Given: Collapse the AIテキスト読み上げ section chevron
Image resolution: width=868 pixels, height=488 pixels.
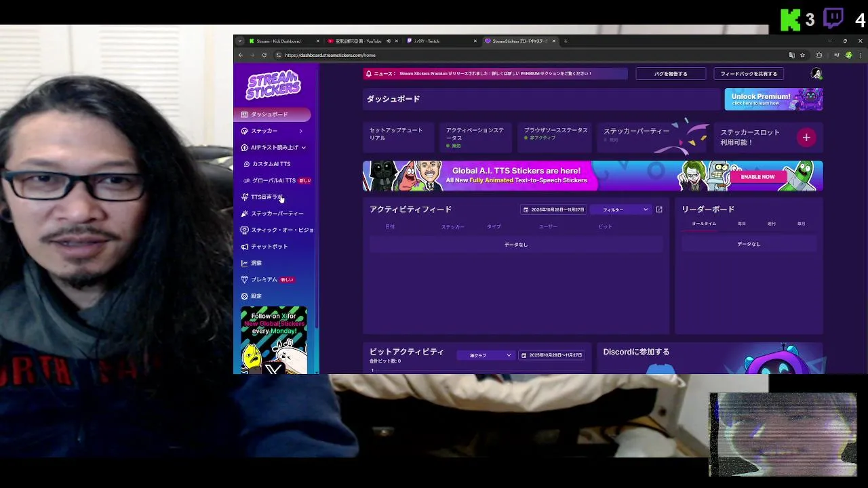Looking at the screenshot, I should tap(304, 148).
